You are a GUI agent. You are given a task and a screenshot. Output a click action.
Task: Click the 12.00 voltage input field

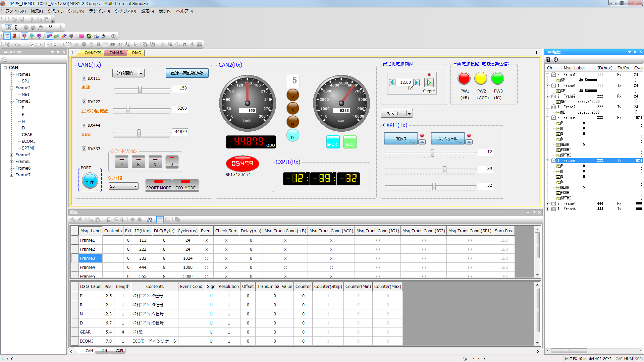[x=405, y=82]
